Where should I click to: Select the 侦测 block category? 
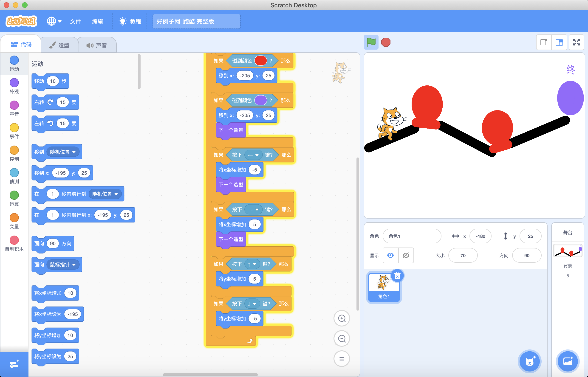click(x=14, y=176)
